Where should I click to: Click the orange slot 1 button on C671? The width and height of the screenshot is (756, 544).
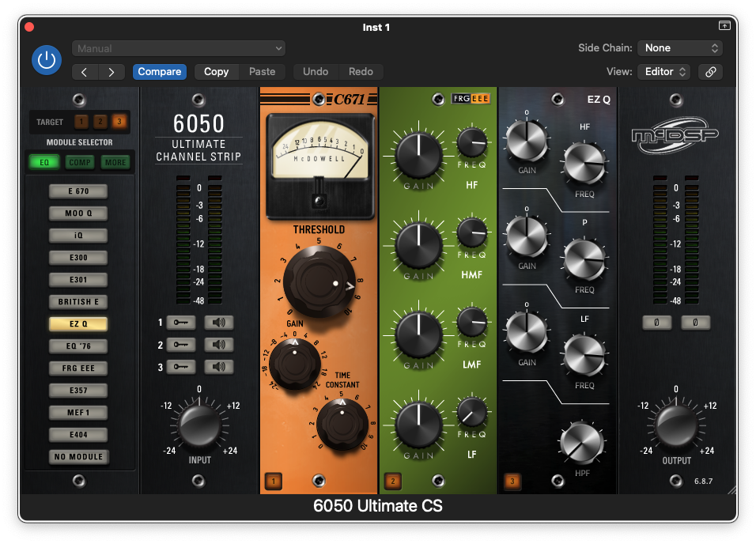(274, 482)
